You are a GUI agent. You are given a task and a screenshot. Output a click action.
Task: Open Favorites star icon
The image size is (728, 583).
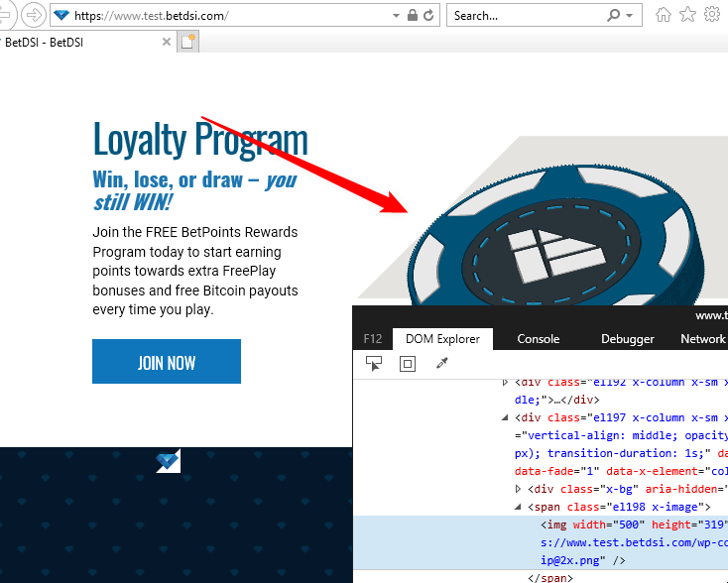pos(687,15)
